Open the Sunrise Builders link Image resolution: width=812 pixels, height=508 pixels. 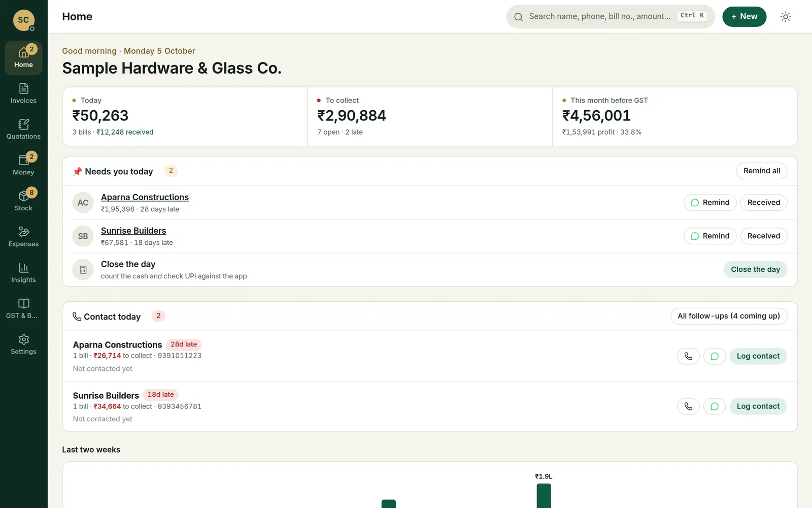133,231
